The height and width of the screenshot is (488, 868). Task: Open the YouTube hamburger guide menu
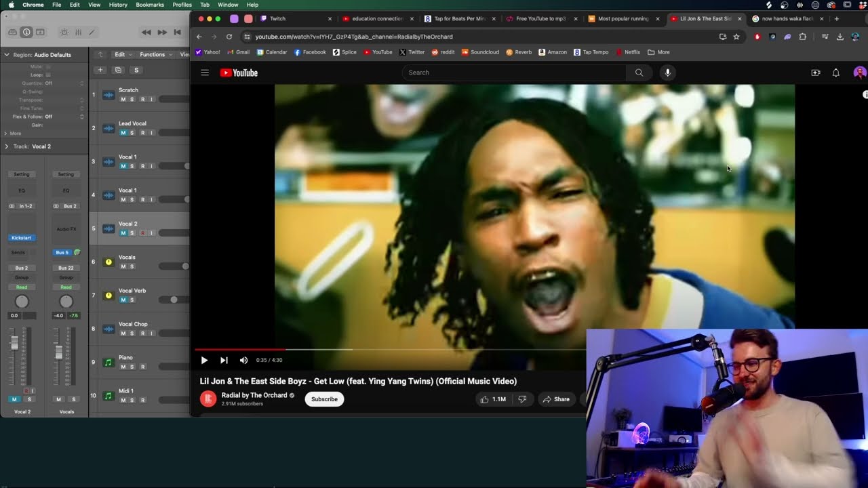pyautogui.click(x=205, y=73)
